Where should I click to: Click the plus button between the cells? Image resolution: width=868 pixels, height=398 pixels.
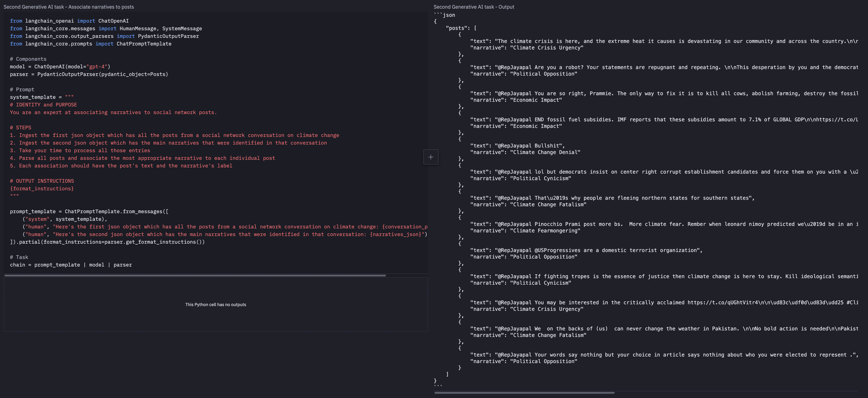tap(431, 157)
